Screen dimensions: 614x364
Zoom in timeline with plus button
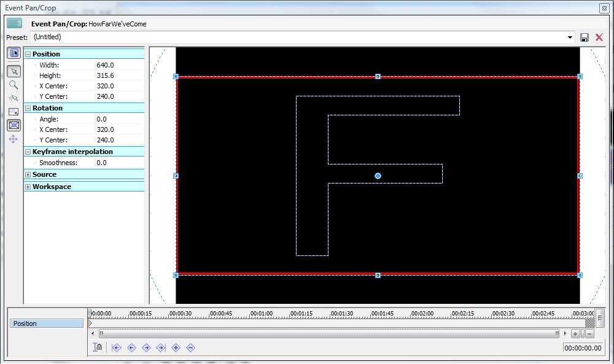(575, 334)
